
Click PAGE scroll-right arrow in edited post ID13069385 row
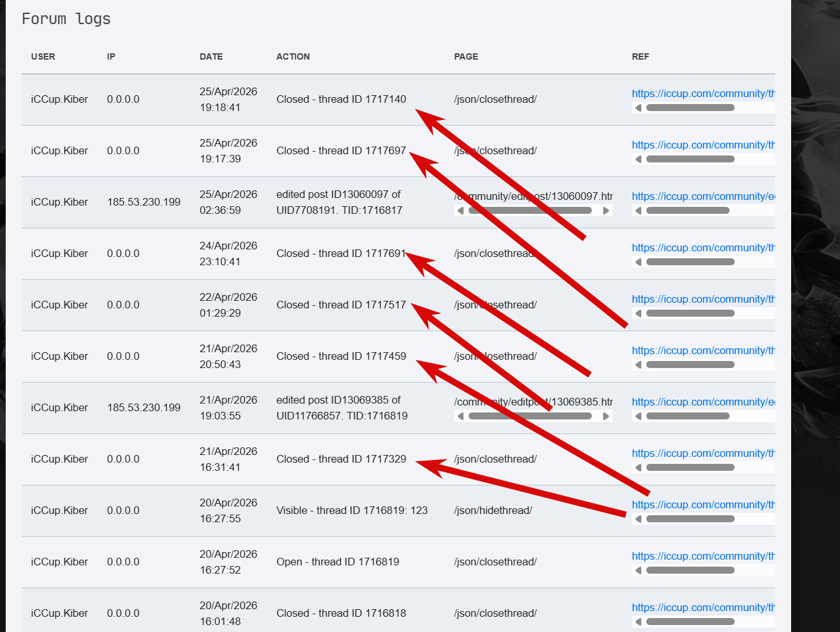coord(606,416)
